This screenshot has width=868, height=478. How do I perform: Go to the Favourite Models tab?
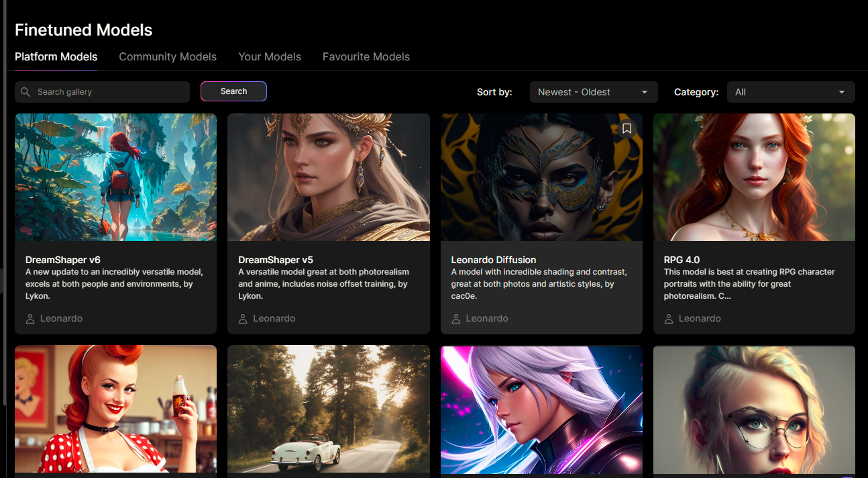[x=366, y=57]
